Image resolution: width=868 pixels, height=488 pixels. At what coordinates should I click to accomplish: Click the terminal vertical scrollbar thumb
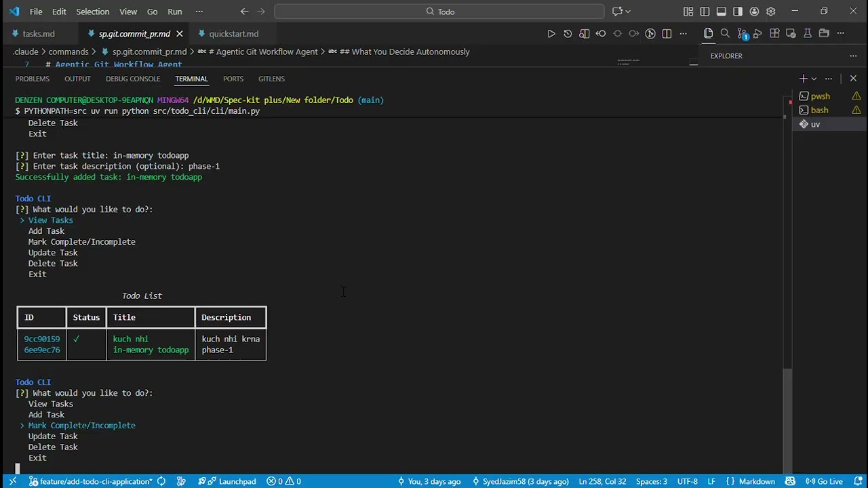787,422
